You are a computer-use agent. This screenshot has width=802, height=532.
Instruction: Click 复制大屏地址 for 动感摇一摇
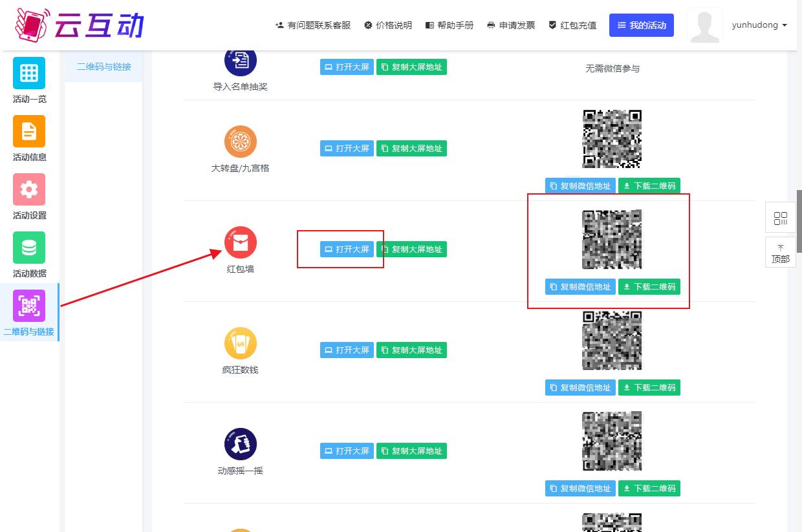coord(411,451)
